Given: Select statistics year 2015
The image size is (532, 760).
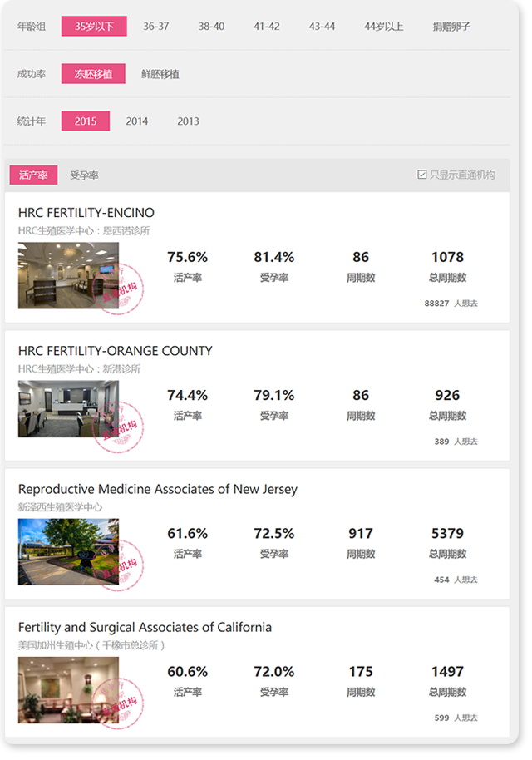Looking at the screenshot, I should [x=86, y=121].
